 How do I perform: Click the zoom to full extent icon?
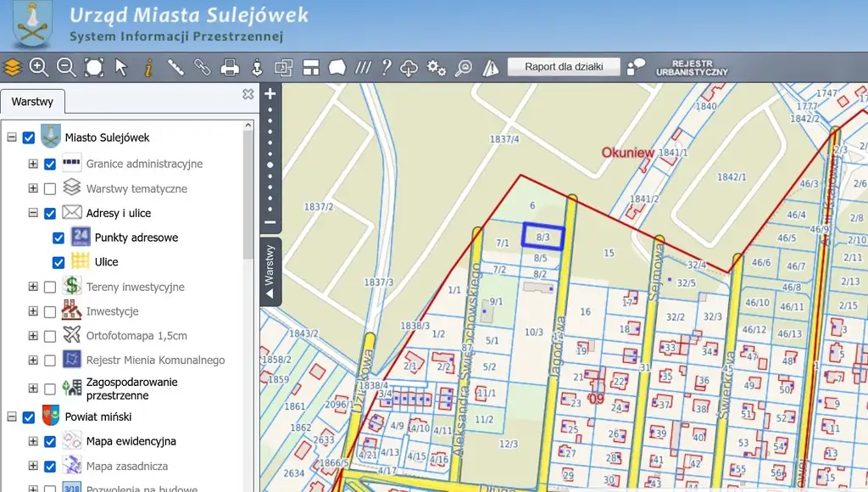click(x=93, y=67)
